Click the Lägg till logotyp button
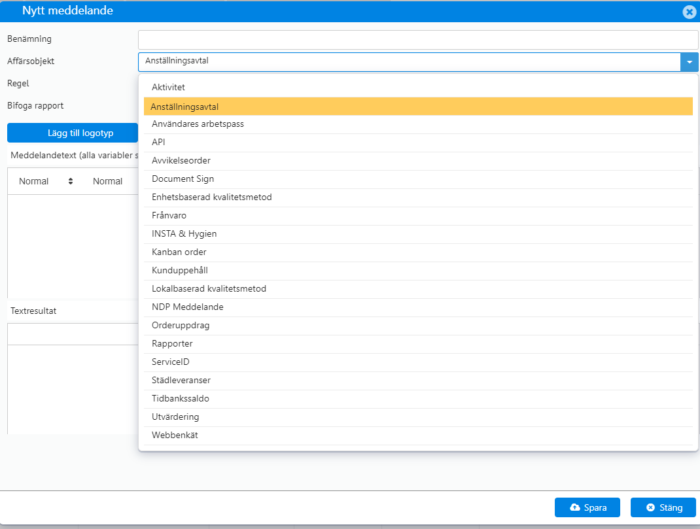This screenshot has width=700, height=529. pyautogui.click(x=72, y=133)
